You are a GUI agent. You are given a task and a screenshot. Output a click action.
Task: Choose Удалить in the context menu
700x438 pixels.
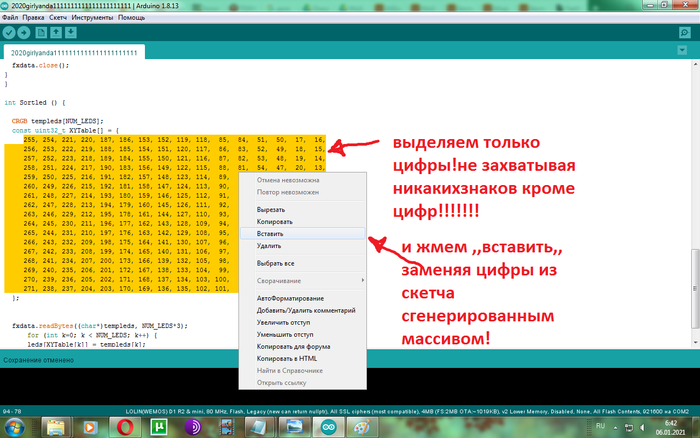tap(303, 246)
